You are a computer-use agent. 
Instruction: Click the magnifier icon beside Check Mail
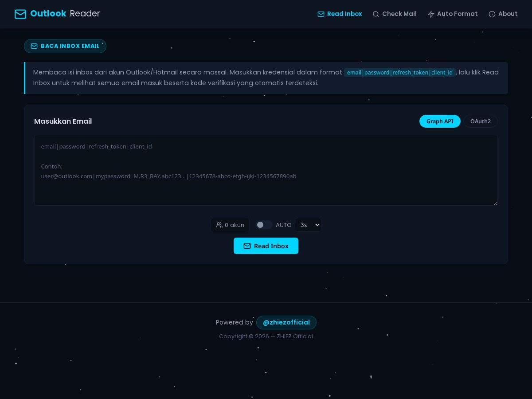[376, 14]
